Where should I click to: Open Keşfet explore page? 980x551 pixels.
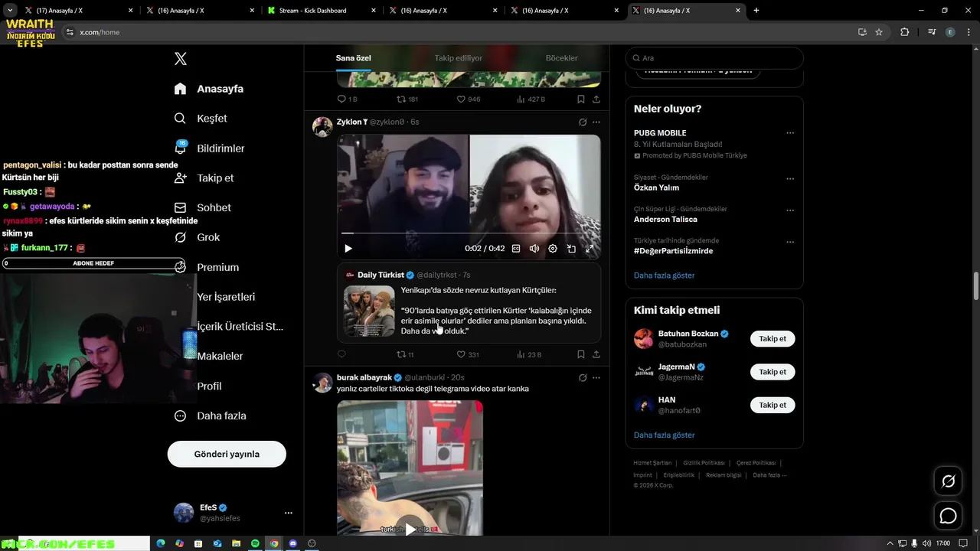tap(201, 119)
